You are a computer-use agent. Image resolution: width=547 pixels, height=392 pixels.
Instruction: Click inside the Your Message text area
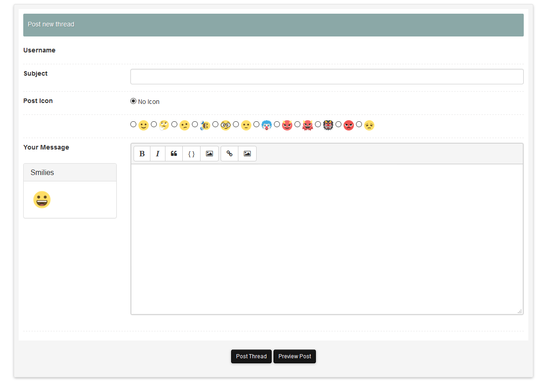[x=327, y=239]
